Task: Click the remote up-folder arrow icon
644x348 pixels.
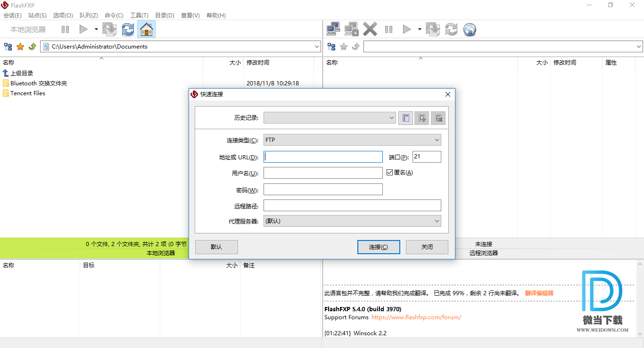Action: (356, 47)
